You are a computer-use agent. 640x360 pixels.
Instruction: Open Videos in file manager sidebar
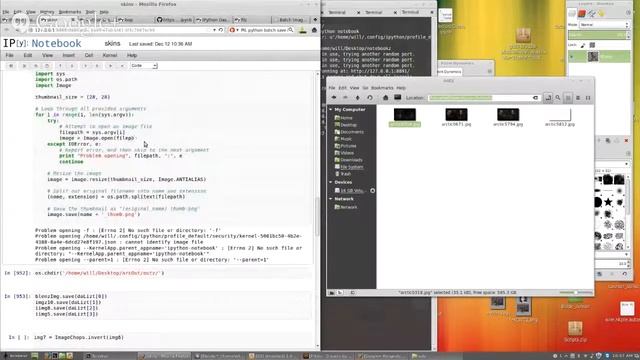click(344, 153)
